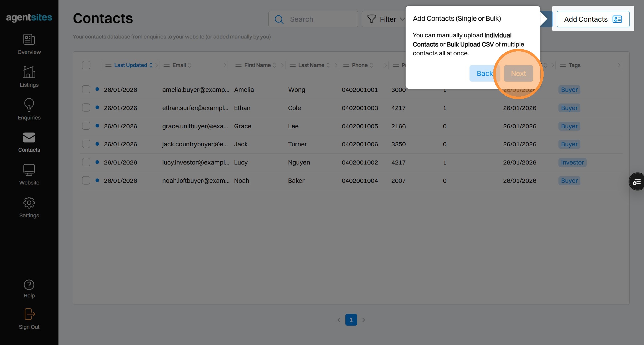Open Website monitor icon in sidebar
Image resolution: width=644 pixels, height=345 pixels.
pyautogui.click(x=29, y=170)
